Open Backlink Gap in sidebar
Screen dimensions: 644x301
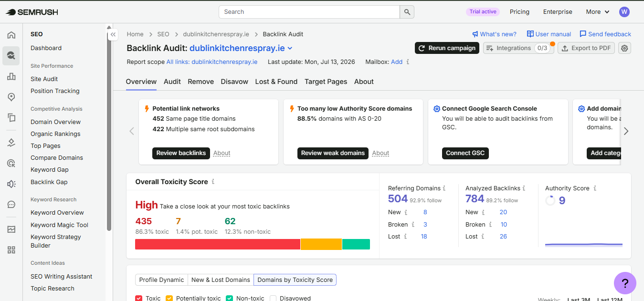pyautogui.click(x=49, y=182)
